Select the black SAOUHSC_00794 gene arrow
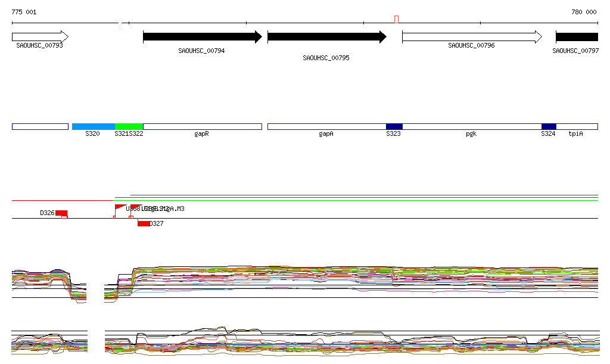Image resolution: width=610 pixels, height=364 pixels. pyautogui.click(x=202, y=37)
